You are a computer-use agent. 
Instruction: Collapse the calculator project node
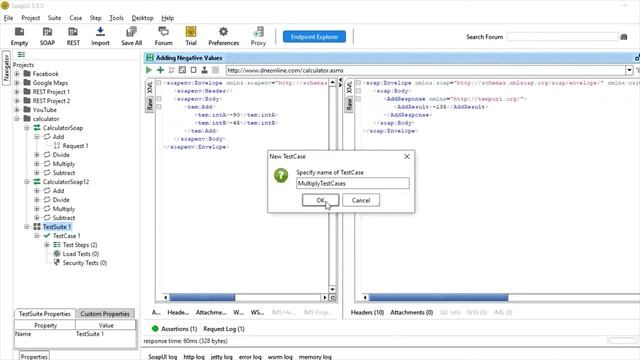(17, 119)
